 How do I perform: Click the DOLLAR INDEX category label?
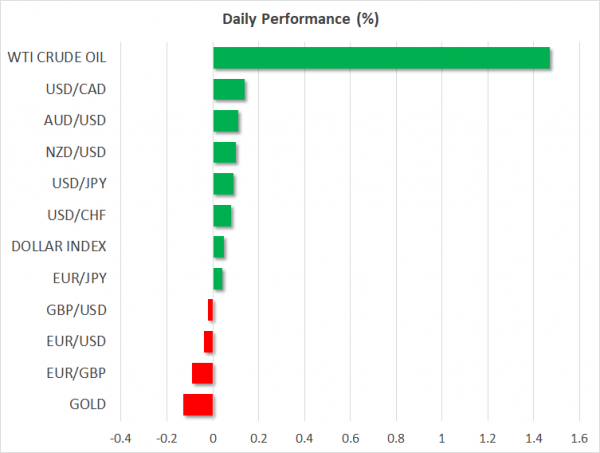click(x=59, y=247)
